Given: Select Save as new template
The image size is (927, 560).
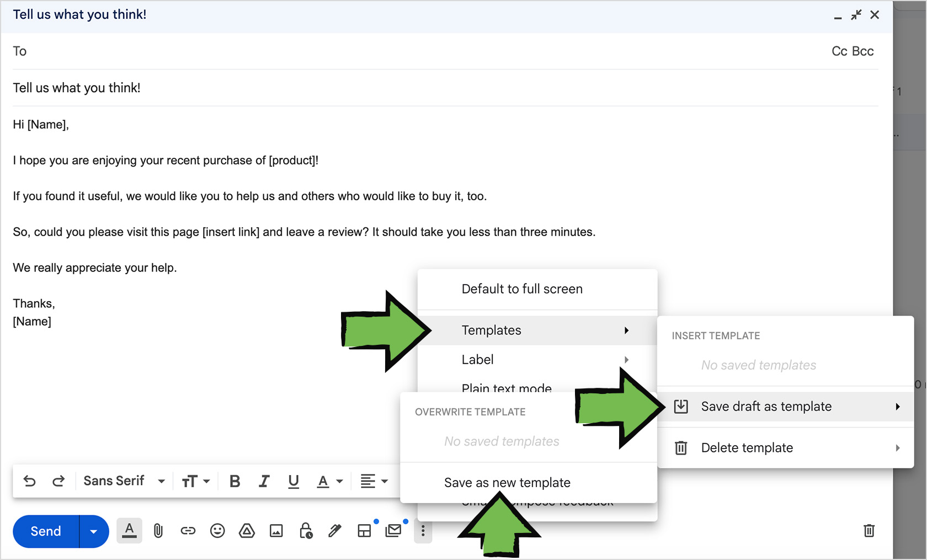Looking at the screenshot, I should (507, 483).
